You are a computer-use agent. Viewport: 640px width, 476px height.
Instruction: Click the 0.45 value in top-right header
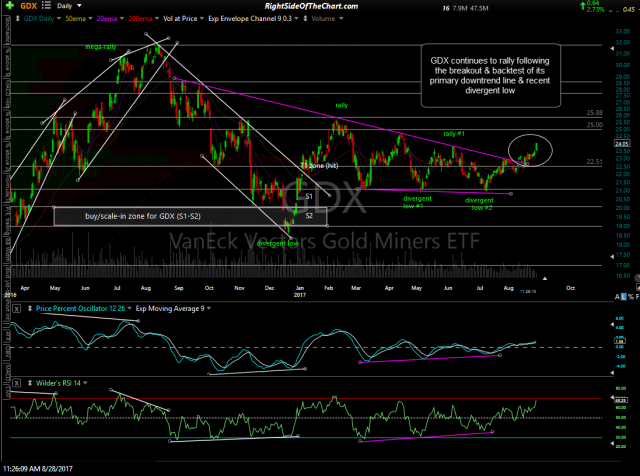(x=629, y=9)
